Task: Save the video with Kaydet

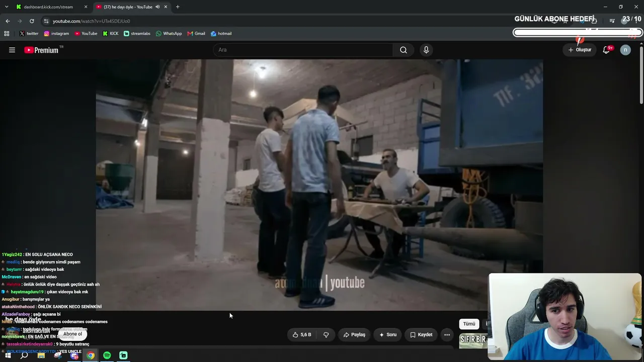Action: coord(421,334)
